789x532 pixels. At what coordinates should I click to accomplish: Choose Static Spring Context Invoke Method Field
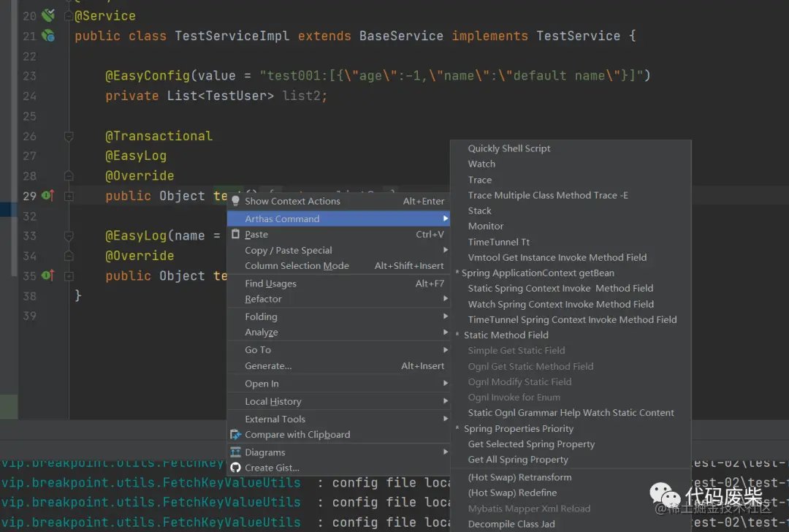click(571, 289)
